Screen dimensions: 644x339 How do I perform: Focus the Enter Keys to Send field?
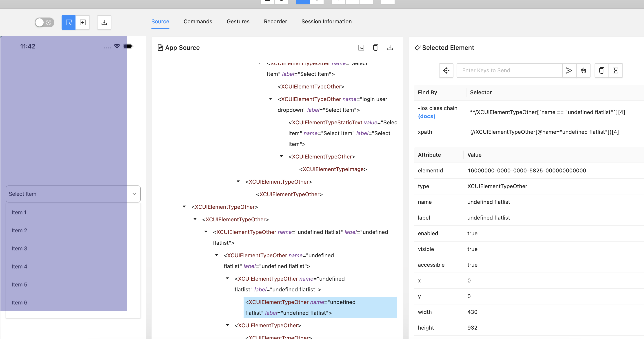point(509,70)
